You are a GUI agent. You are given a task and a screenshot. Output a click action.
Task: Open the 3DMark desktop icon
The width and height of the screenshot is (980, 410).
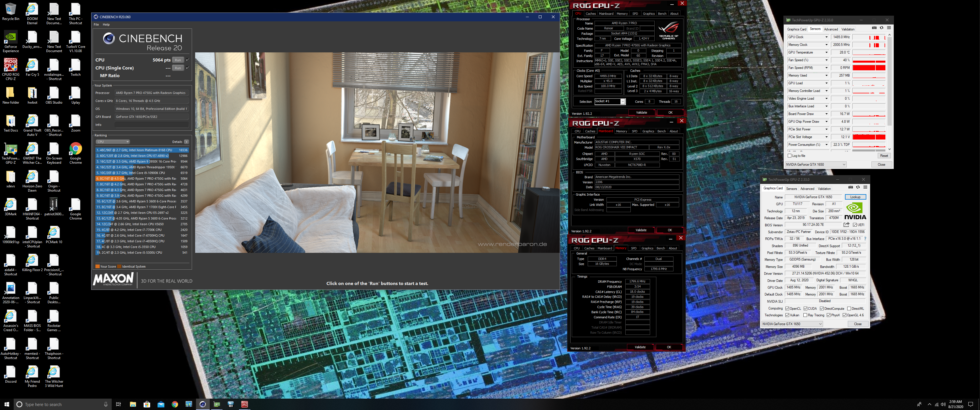[x=11, y=207]
